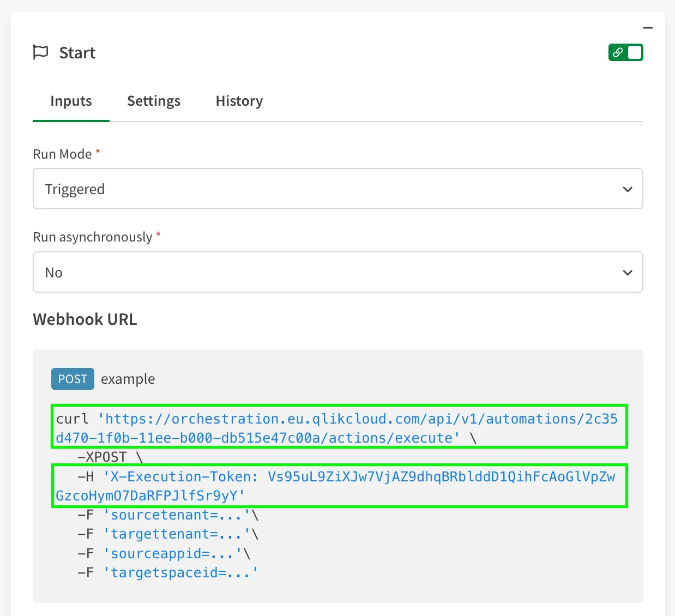Click the chevron on the No selector
This screenshot has width=675, height=616.
point(628,272)
